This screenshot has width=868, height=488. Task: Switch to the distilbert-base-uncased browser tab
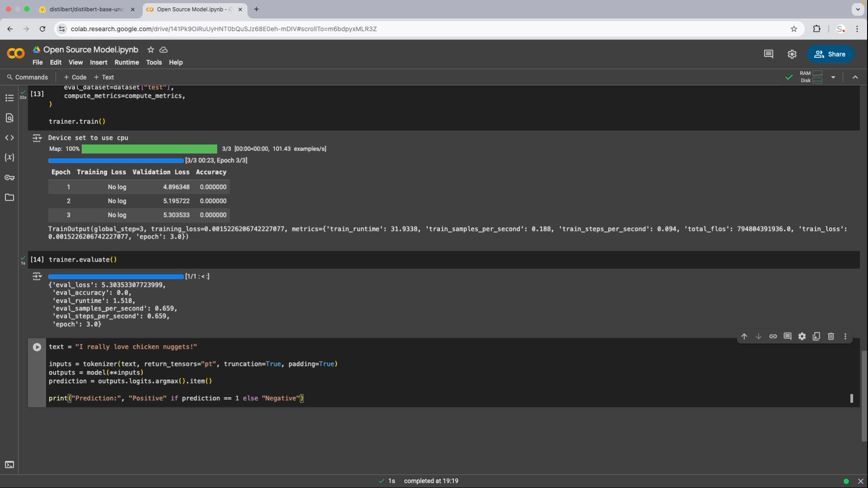click(87, 9)
